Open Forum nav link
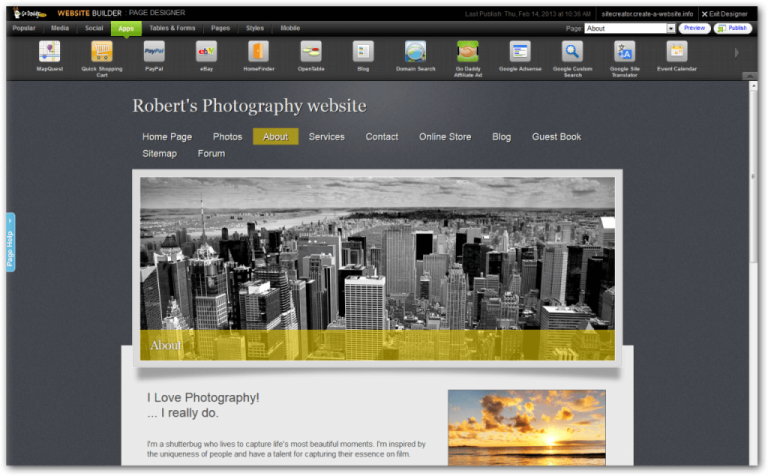Screen dimensions: 768x476 click(x=211, y=154)
